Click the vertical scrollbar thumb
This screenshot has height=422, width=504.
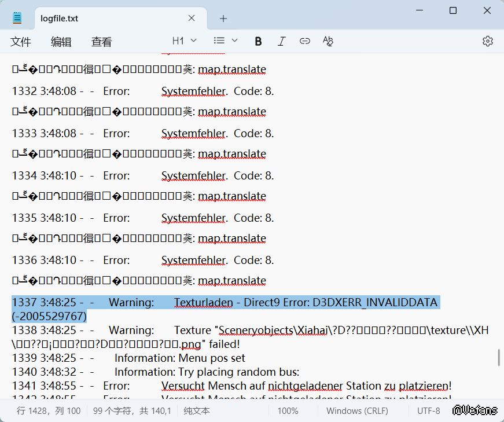pyautogui.click(x=498, y=357)
